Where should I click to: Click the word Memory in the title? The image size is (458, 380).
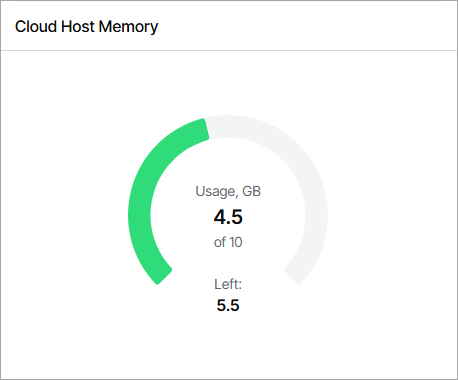click(x=128, y=27)
